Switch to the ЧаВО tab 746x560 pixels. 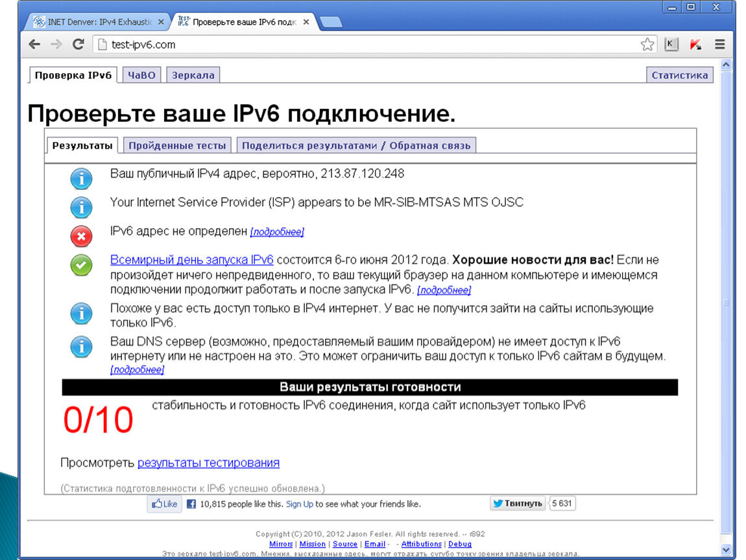(141, 75)
